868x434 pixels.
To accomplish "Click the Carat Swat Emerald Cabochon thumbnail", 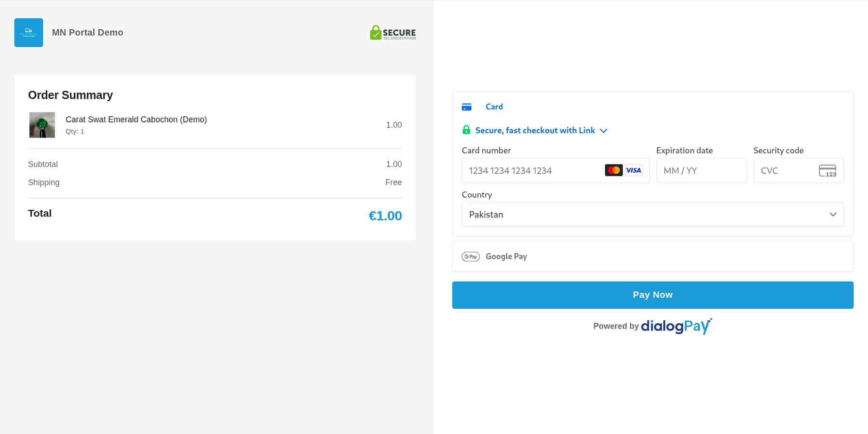I will pyautogui.click(x=42, y=124).
